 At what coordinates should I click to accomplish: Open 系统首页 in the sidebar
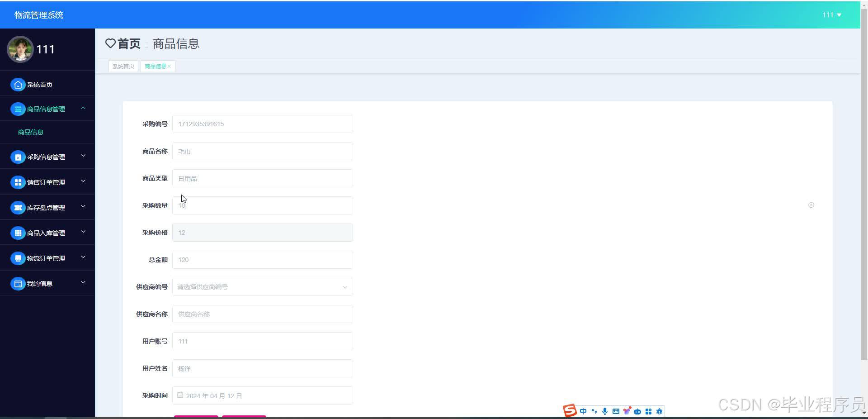pyautogui.click(x=40, y=85)
